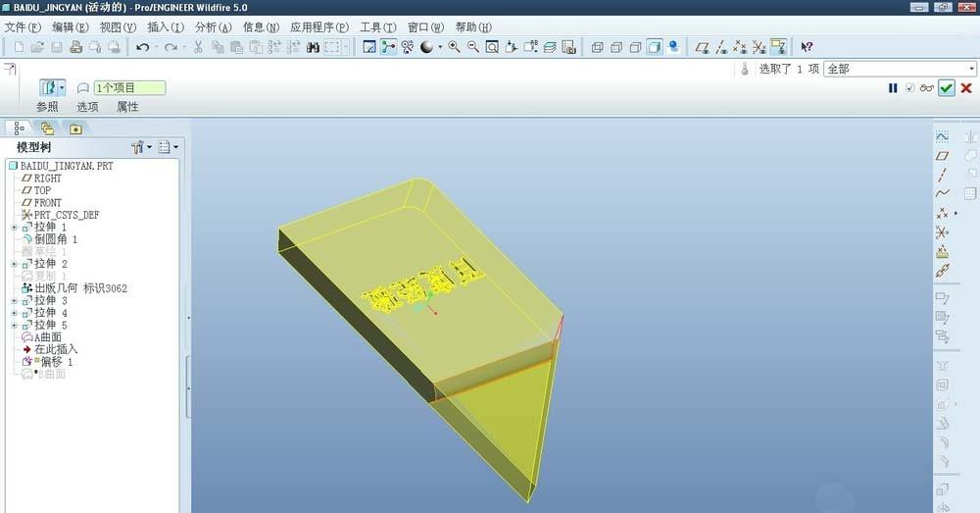Click the green checkmark to accept feature
Viewport: 980px width, 513px height.
[946, 88]
